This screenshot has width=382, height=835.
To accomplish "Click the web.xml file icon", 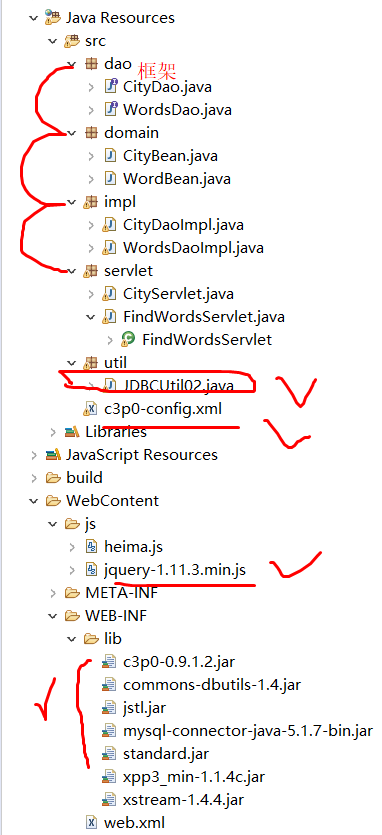I will pyautogui.click(x=92, y=823).
